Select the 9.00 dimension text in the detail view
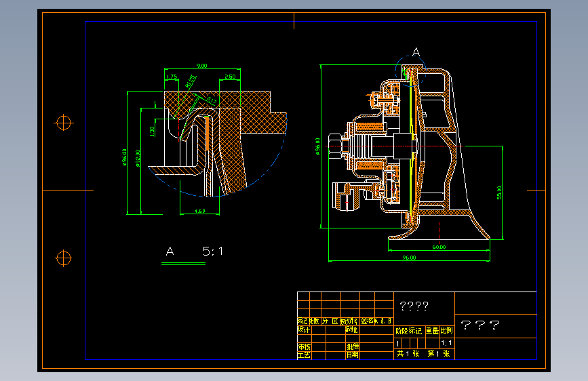This screenshot has width=588, height=381. click(201, 66)
